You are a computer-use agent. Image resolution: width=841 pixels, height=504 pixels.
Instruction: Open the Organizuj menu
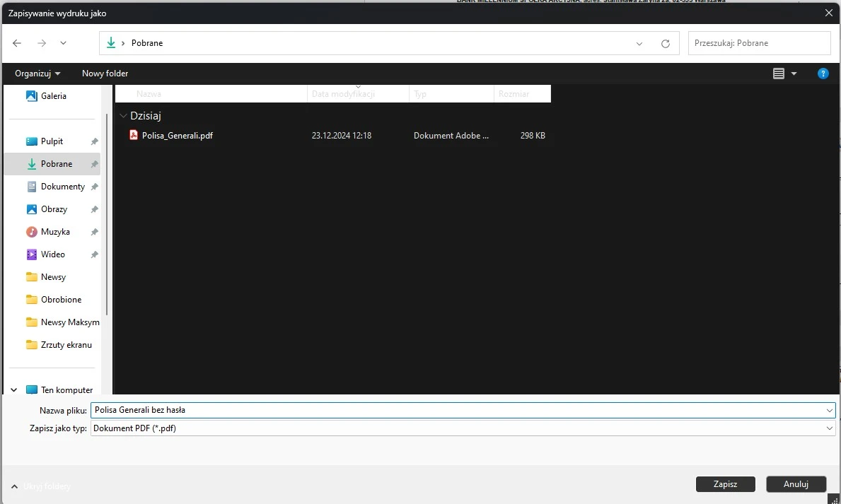pos(37,74)
